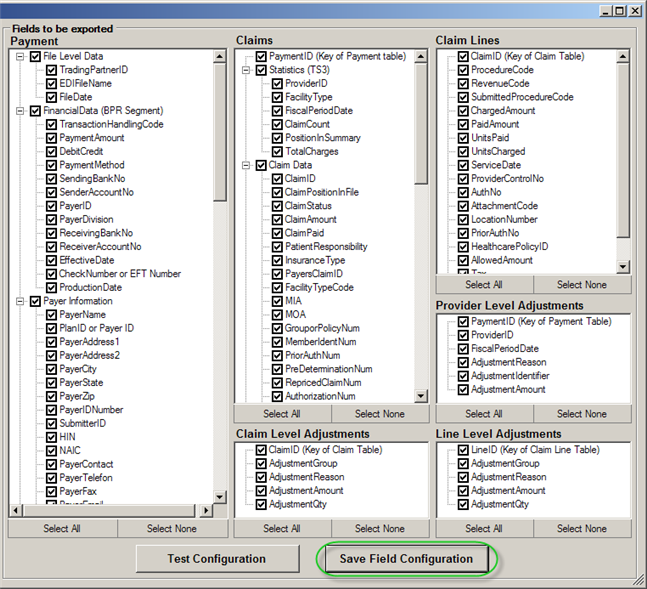This screenshot has height=589, width=647.
Task: Collapse the Payer Information tree node
Action: click(x=21, y=301)
